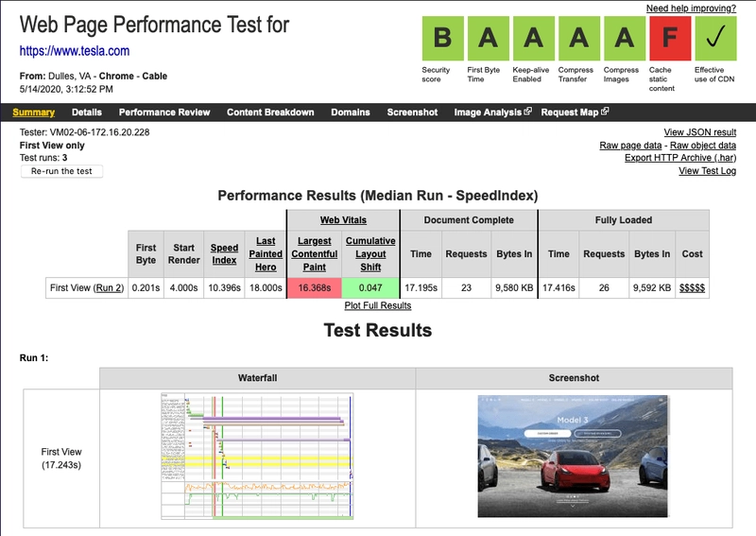Open the Run 1 waterfall chart thumbnail
The height and width of the screenshot is (536, 756).
point(257,457)
